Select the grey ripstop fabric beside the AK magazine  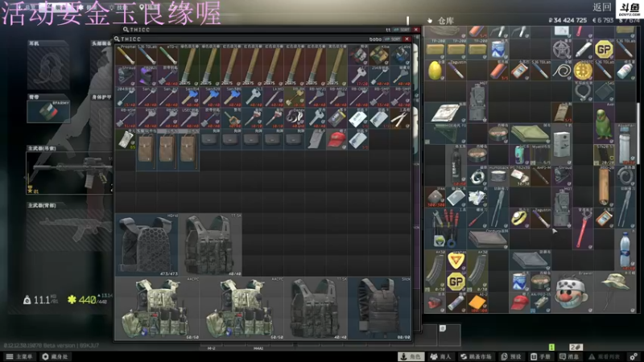(x=530, y=260)
